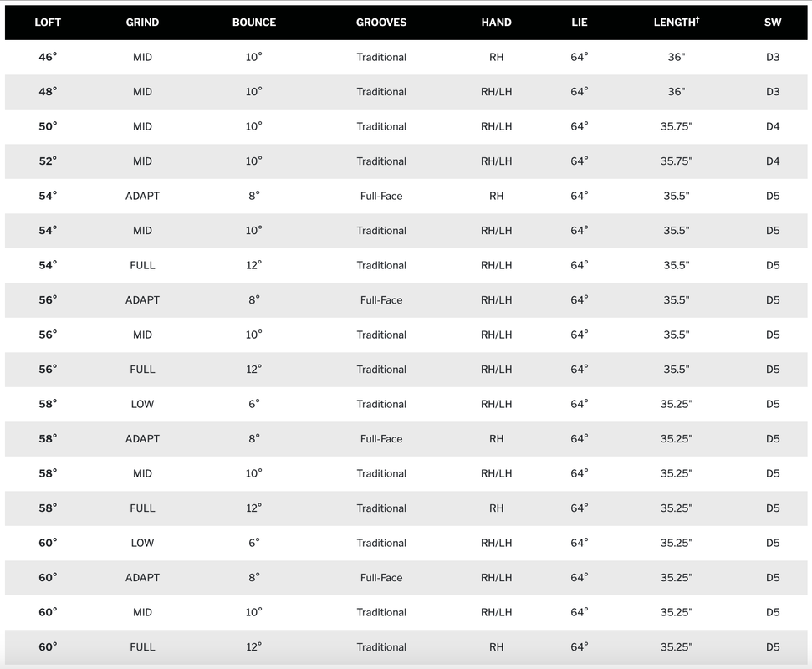Click the LIE column header
The width and height of the screenshot is (812, 669).
(580, 23)
